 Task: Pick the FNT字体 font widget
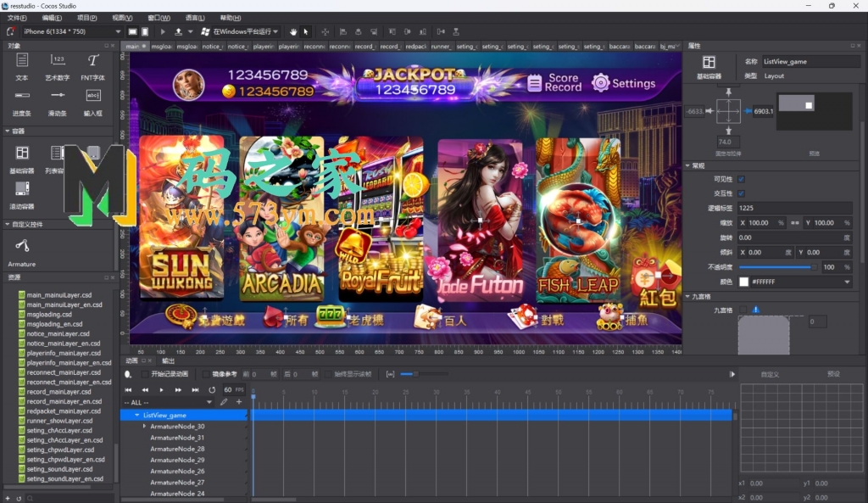pyautogui.click(x=92, y=67)
